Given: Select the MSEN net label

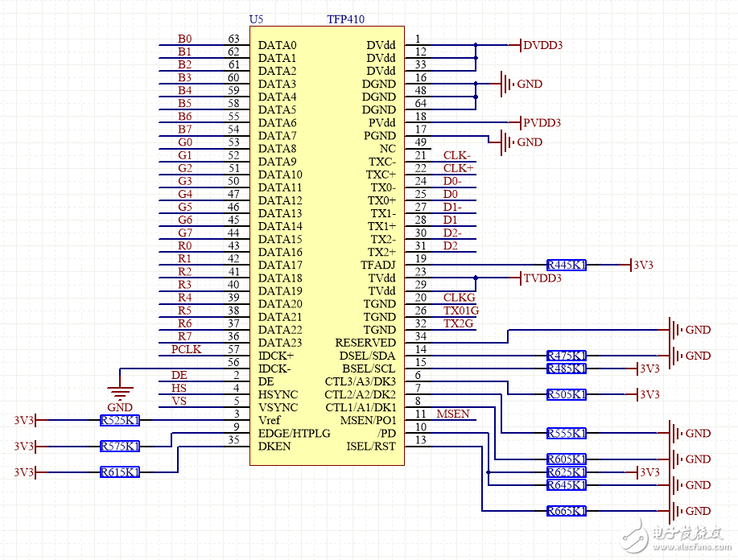Looking at the screenshot, I should 453,414.
